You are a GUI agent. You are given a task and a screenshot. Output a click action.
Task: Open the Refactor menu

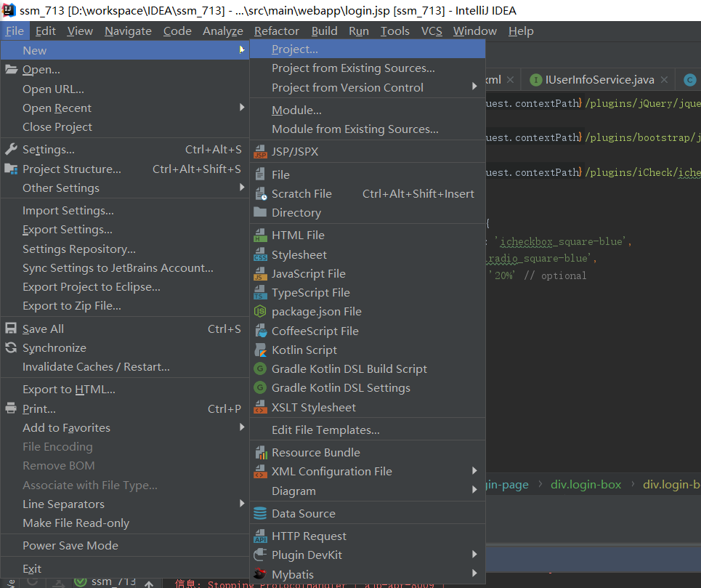276,31
